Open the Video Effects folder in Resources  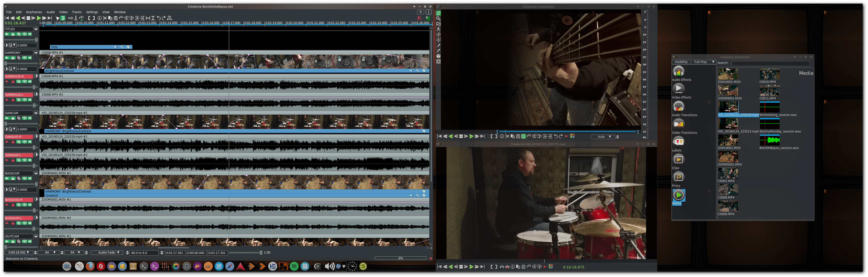click(678, 88)
